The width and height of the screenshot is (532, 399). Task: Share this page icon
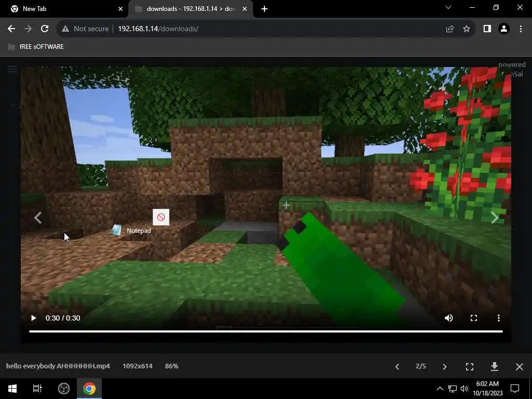(450, 29)
